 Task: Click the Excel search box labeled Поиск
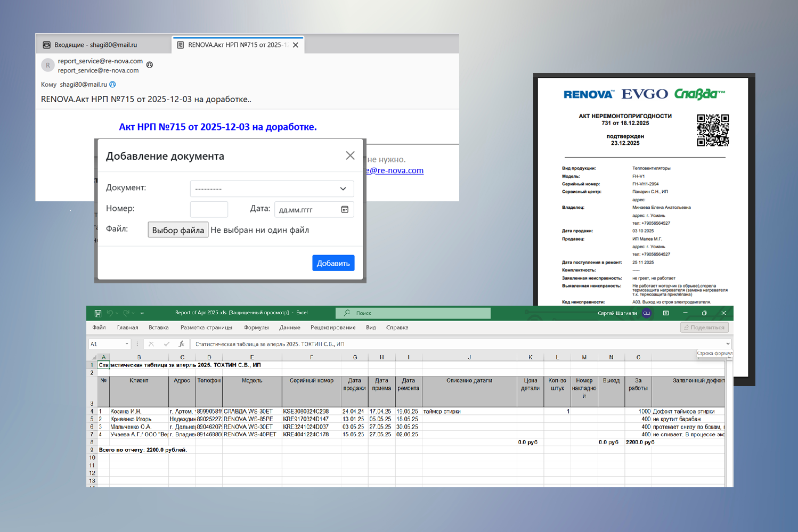(413, 313)
